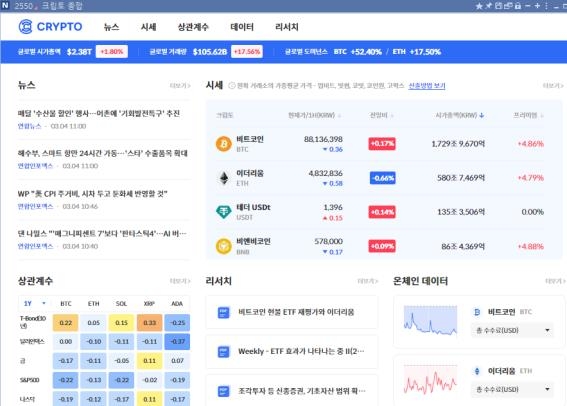Click the 0.33 cell under XRP
This screenshot has width=567, height=406.
click(x=149, y=322)
